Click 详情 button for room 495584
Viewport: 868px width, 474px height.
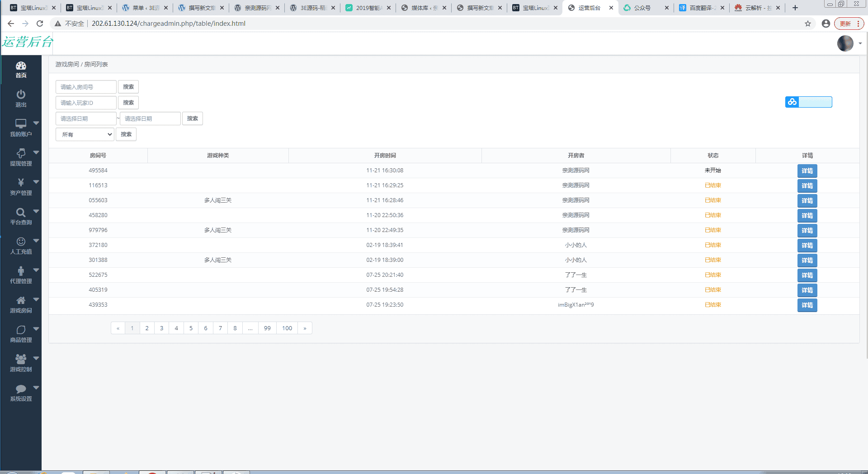click(x=807, y=171)
